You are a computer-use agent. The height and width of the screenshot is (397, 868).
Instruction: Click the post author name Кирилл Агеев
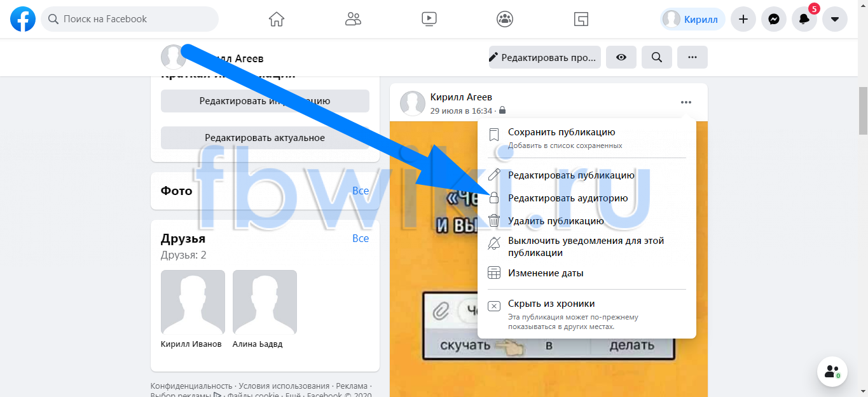[461, 97]
